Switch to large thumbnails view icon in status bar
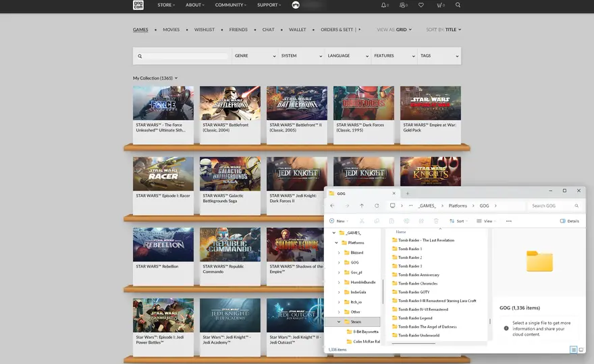The height and width of the screenshot is (364, 594). tap(581, 350)
